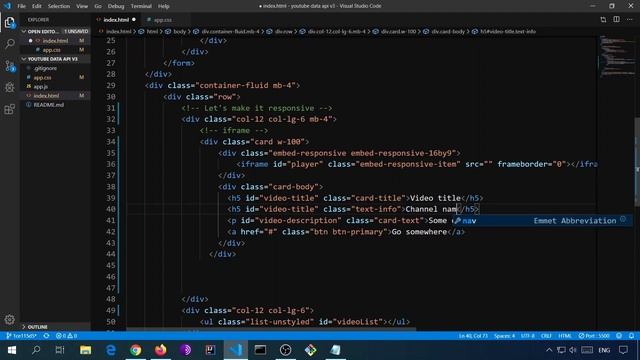Open the Extensions view
The width and height of the screenshot is (640, 360).
click(9, 109)
